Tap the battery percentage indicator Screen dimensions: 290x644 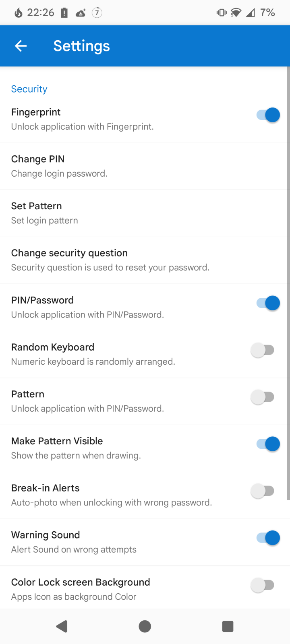(x=267, y=13)
